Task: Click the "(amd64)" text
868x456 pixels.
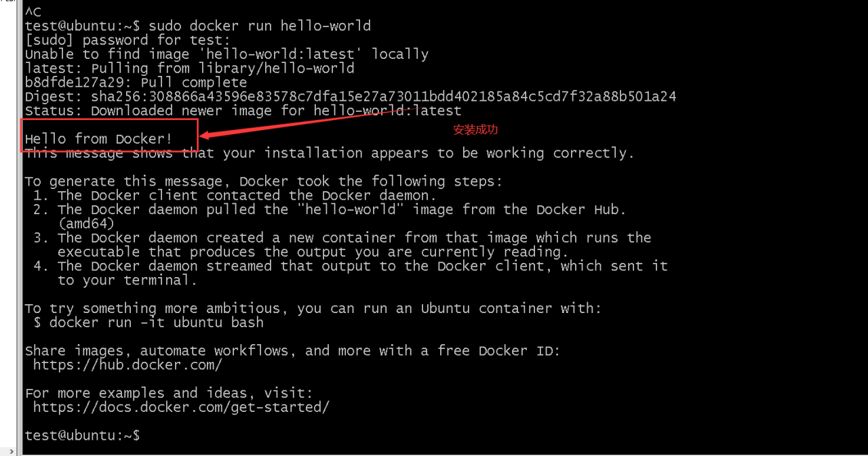Action: click(86, 224)
